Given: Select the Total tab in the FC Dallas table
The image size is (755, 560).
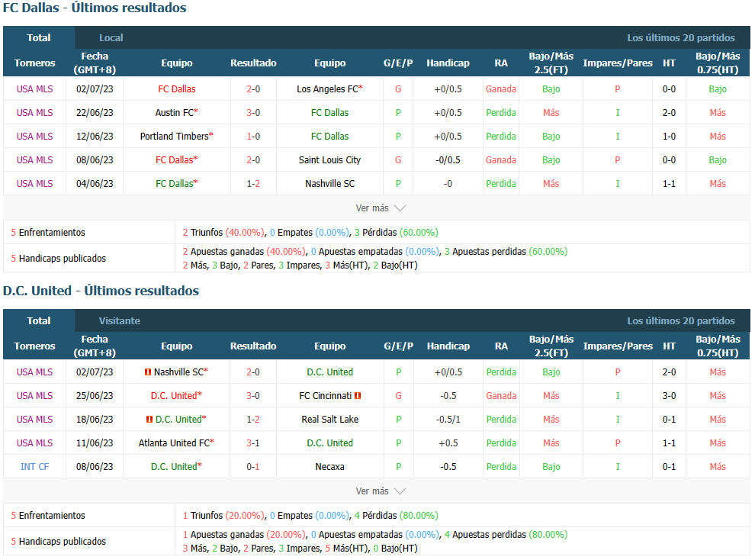Looking at the screenshot, I should coord(39,37).
